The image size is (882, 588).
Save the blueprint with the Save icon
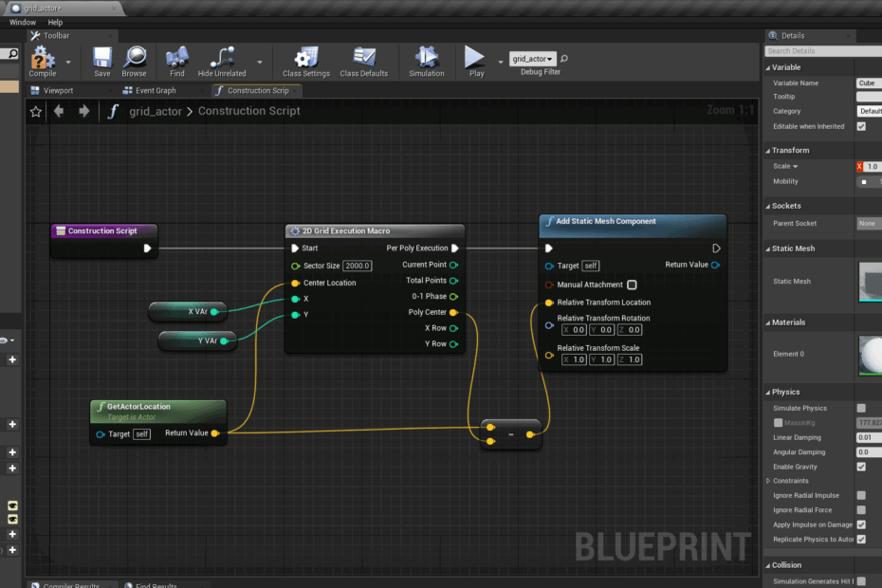(101, 62)
